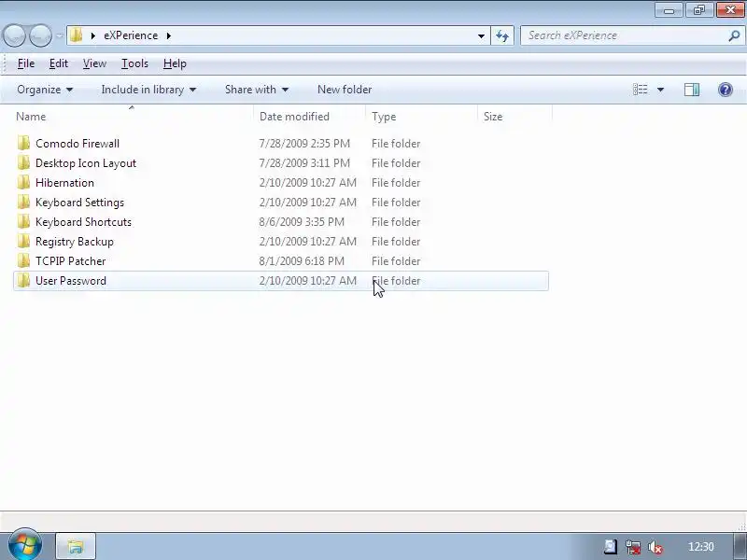Viewport: 747px width, 560px height.
Task: Open the Include in library dropdown
Action: [148, 90]
